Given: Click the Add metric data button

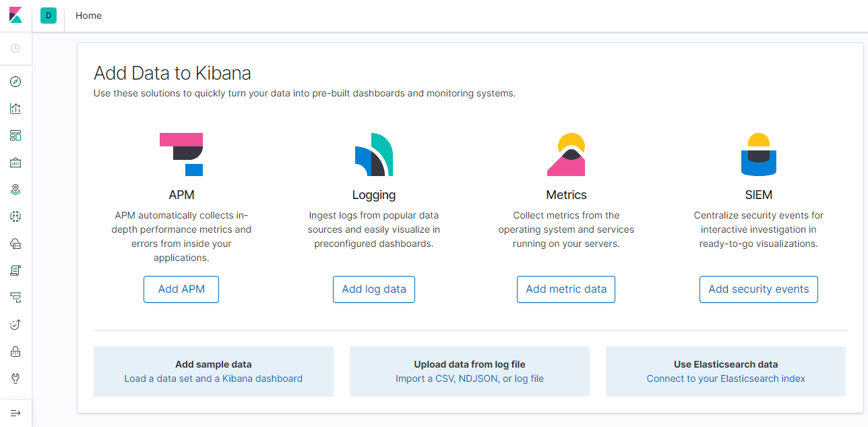Looking at the screenshot, I should tap(566, 289).
